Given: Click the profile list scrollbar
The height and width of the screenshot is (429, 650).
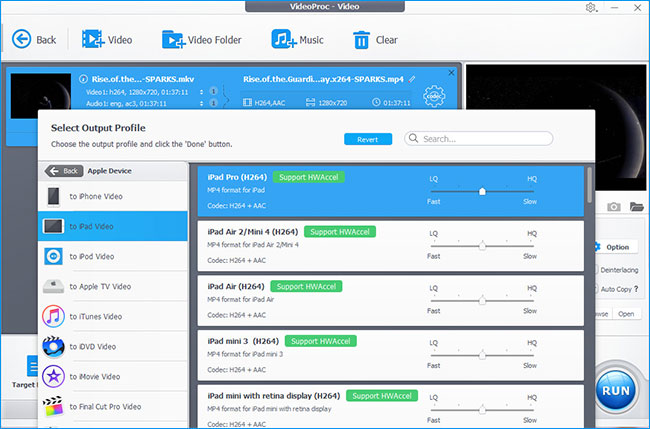Looking at the screenshot, I should 589,185.
